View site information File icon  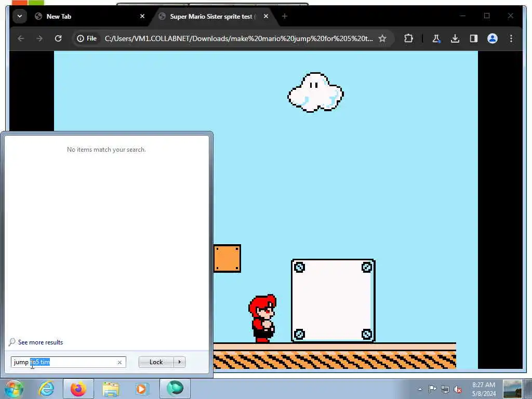pos(87,38)
